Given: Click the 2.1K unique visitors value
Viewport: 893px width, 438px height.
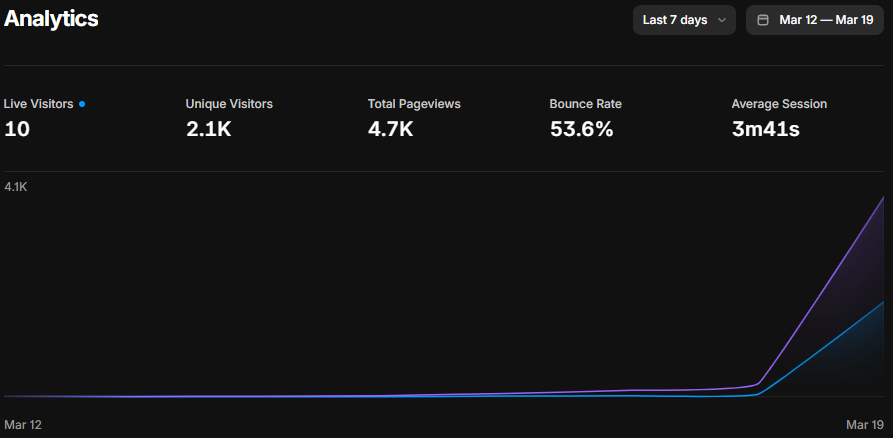Looking at the screenshot, I should tap(208, 129).
